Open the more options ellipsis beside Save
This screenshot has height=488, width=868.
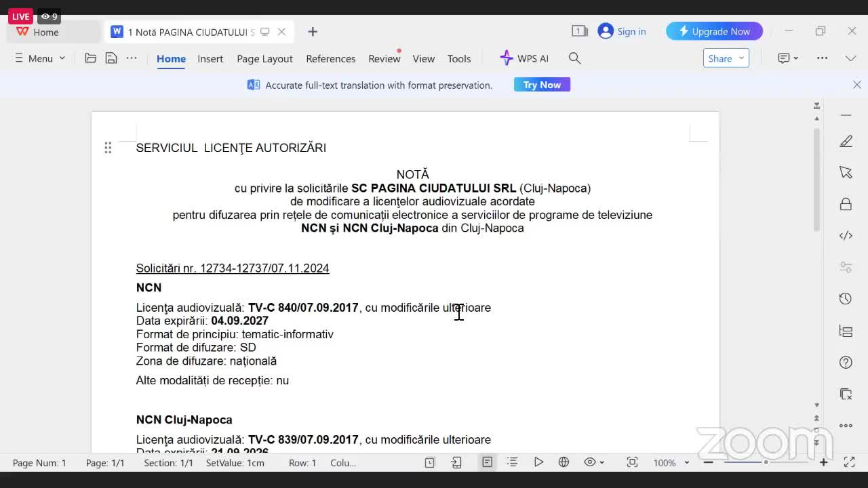click(132, 58)
